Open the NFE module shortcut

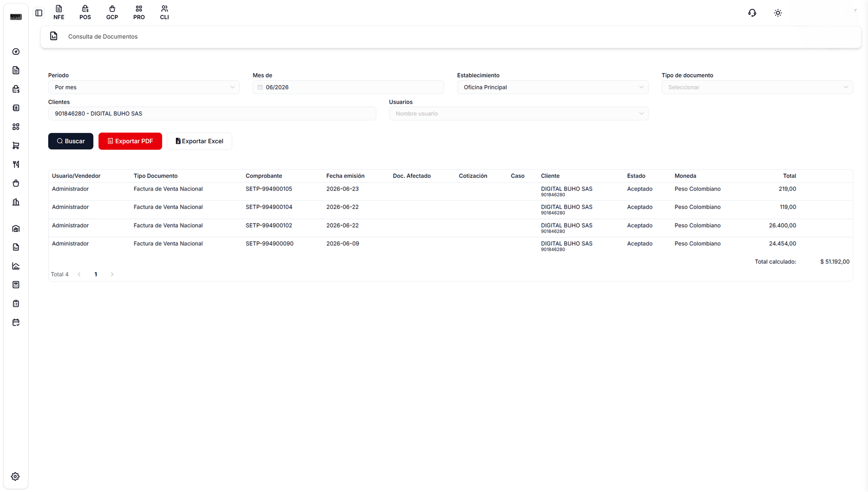coord(59,12)
